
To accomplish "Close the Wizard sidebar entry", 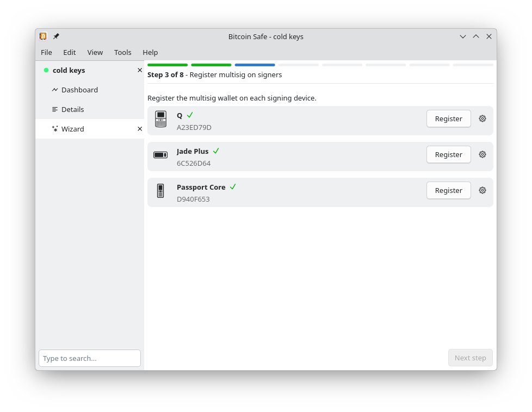I will point(140,129).
